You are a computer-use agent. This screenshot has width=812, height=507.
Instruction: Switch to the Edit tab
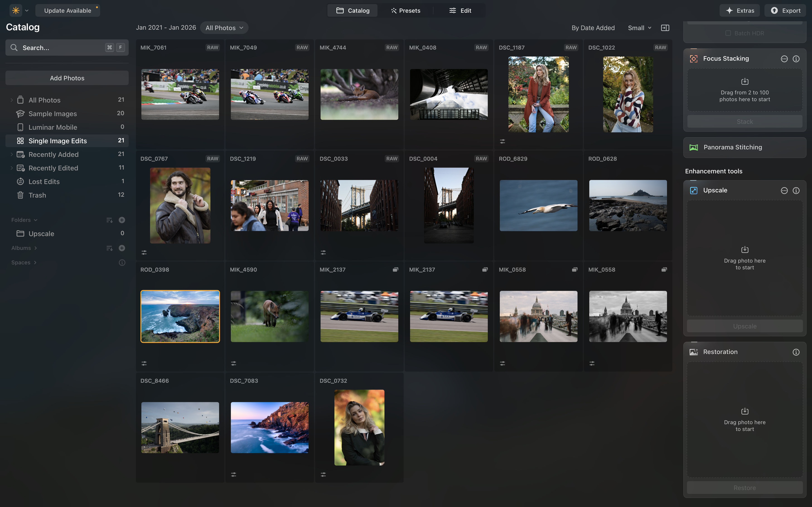click(x=460, y=10)
